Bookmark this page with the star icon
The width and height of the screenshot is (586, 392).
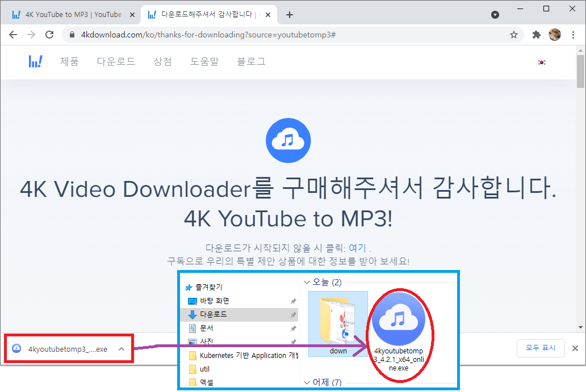(514, 35)
